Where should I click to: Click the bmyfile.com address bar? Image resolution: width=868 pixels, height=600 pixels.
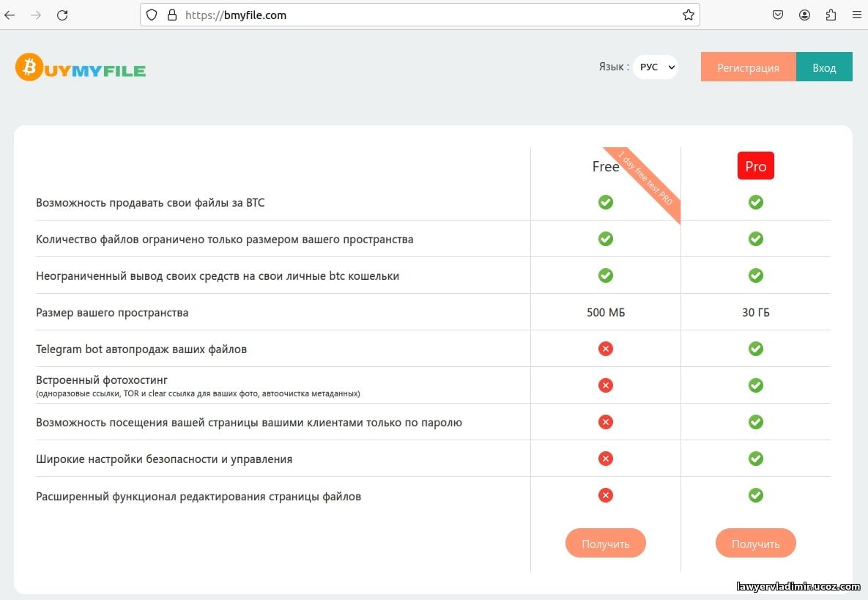pyautogui.click(x=420, y=15)
